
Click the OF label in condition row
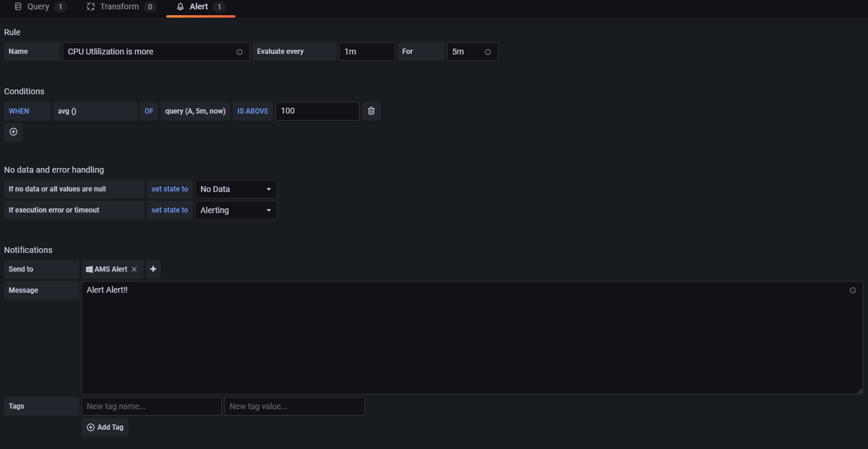click(149, 111)
